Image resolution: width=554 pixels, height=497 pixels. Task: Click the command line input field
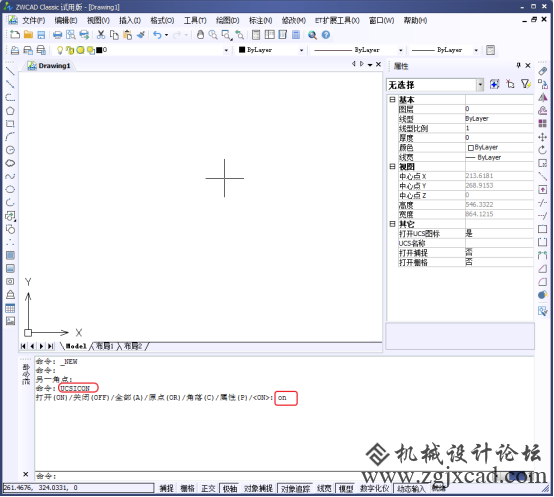[x=284, y=476]
